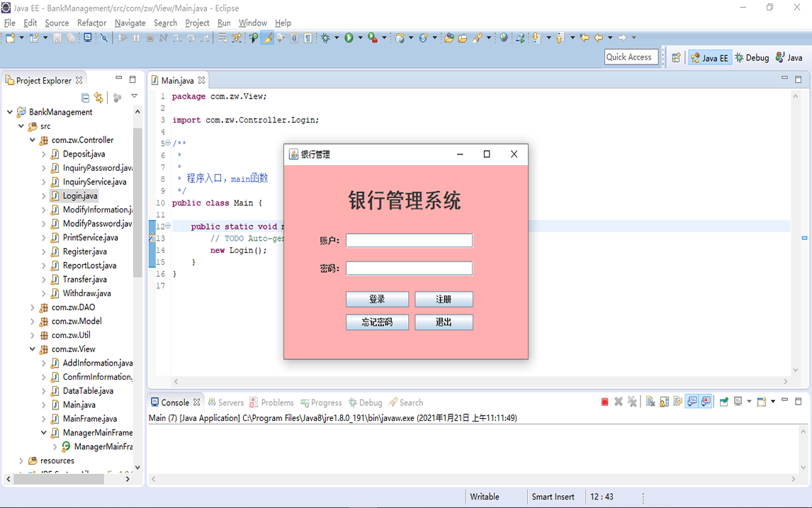The height and width of the screenshot is (508, 812).
Task: Click the 登录 login button
Action: click(377, 299)
